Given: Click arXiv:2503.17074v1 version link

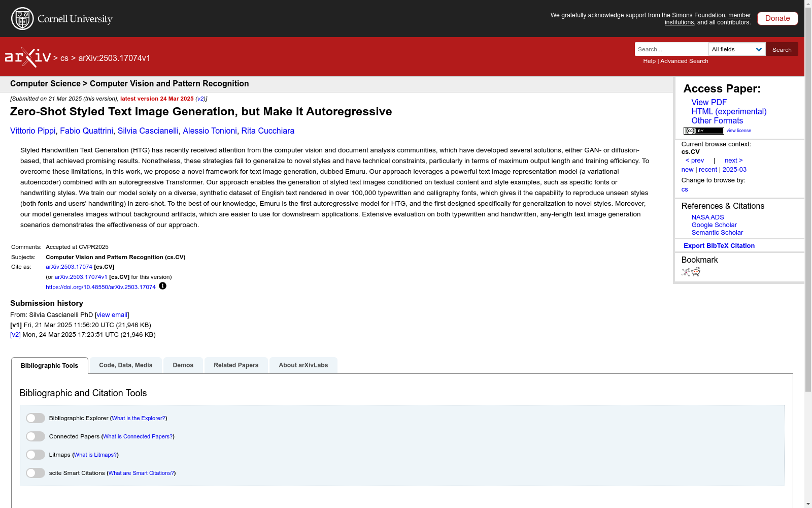Looking at the screenshot, I should coord(81,277).
